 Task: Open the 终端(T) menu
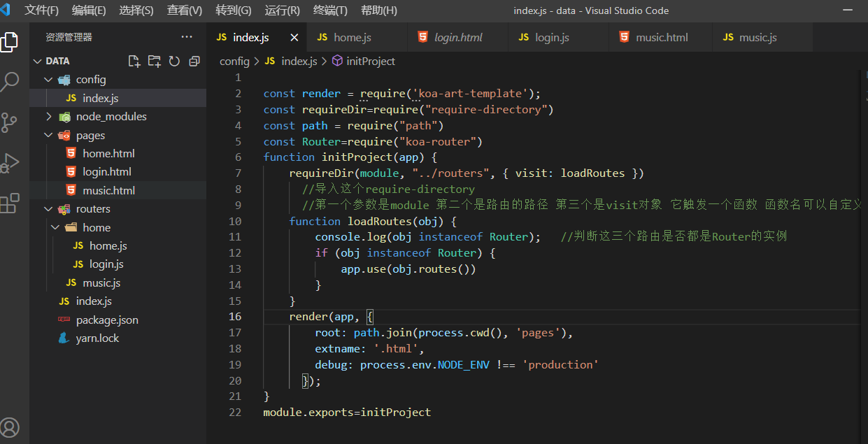pos(330,10)
